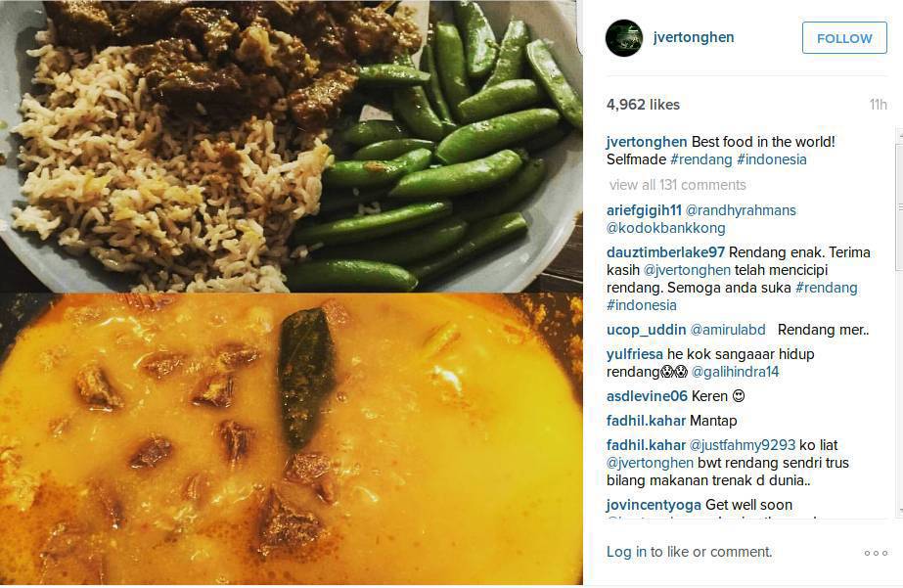Click the FOLLOW button
The height and width of the screenshot is (588, 903).
pos(844,38)
